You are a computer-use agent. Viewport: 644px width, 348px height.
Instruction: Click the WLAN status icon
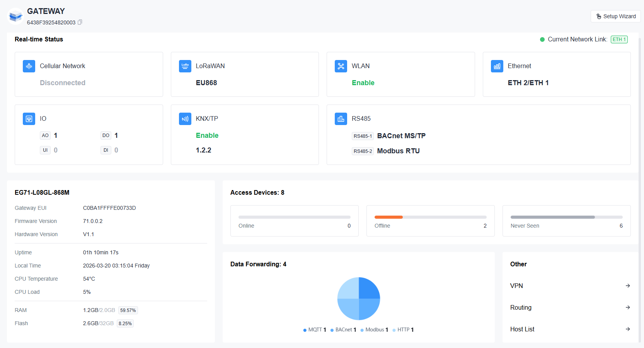(341, 66)
